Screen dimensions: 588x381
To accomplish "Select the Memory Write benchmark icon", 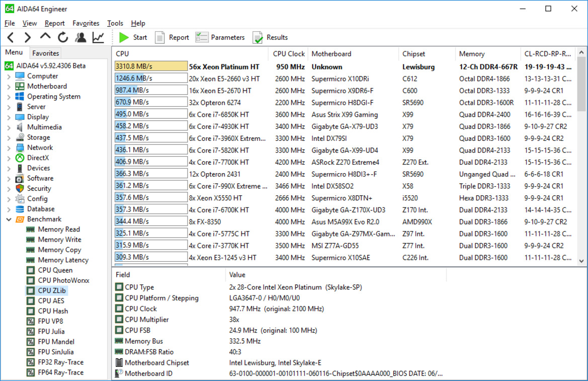I will [31, 240].
